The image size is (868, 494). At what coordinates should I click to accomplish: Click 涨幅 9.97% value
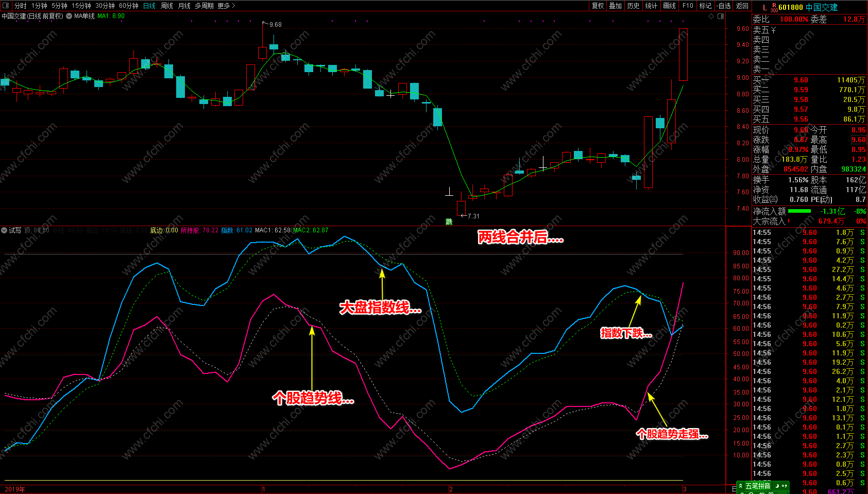pos(798,149)
